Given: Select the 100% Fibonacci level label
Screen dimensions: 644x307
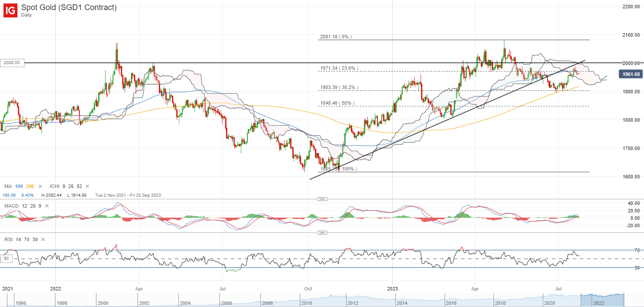Looking at the screenshot, I should tap(339, 169).
